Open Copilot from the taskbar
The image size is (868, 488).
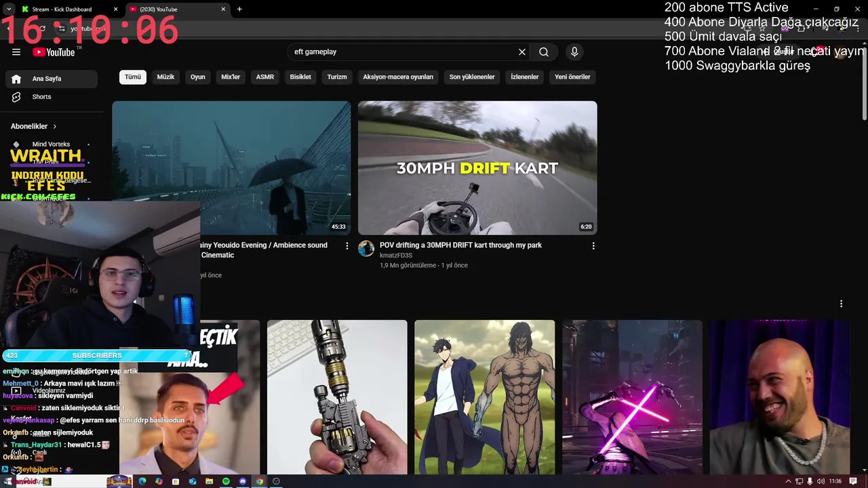[159, 481]
